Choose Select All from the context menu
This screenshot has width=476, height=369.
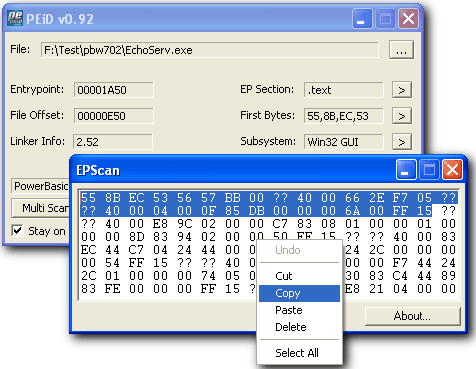click(x=299, y=353)
